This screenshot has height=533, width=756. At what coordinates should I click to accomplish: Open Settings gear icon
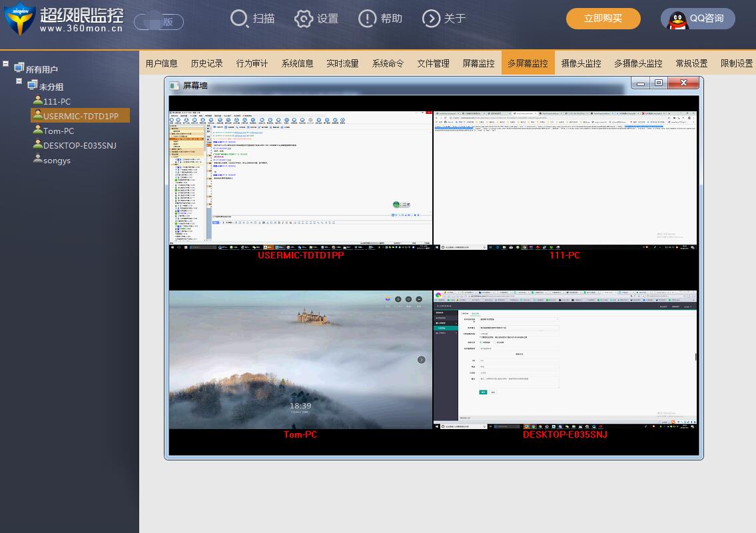pyautogui.click(x=303, y=19)
